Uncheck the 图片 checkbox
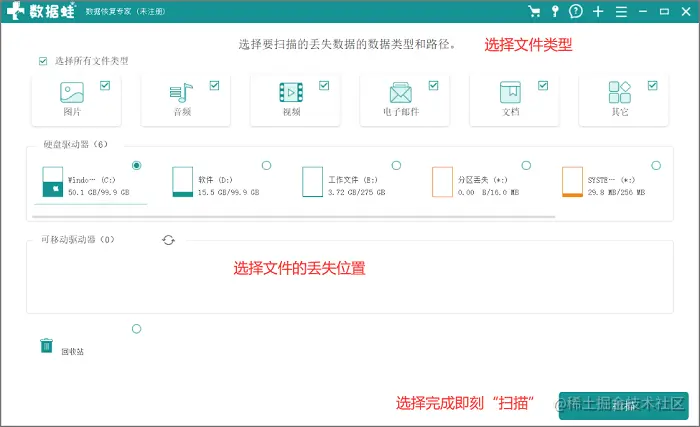 point(105,85)
